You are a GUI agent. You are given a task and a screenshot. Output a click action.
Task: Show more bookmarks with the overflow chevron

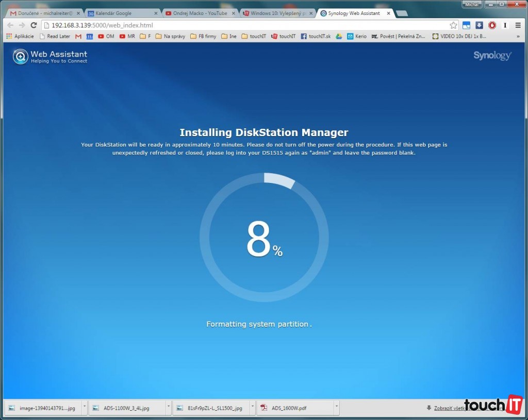click(518, 37)
